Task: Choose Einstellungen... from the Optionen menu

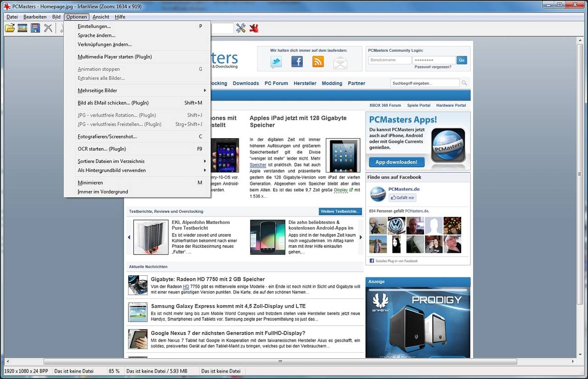Action: point(137,26)
